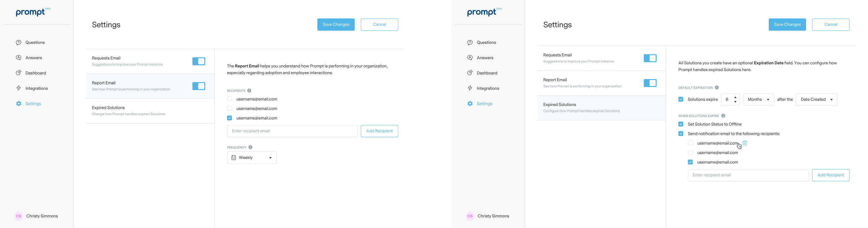Click Add Recipient below the expiration notification recipients
Screen dimensions: 868x228
coord(831,175)
